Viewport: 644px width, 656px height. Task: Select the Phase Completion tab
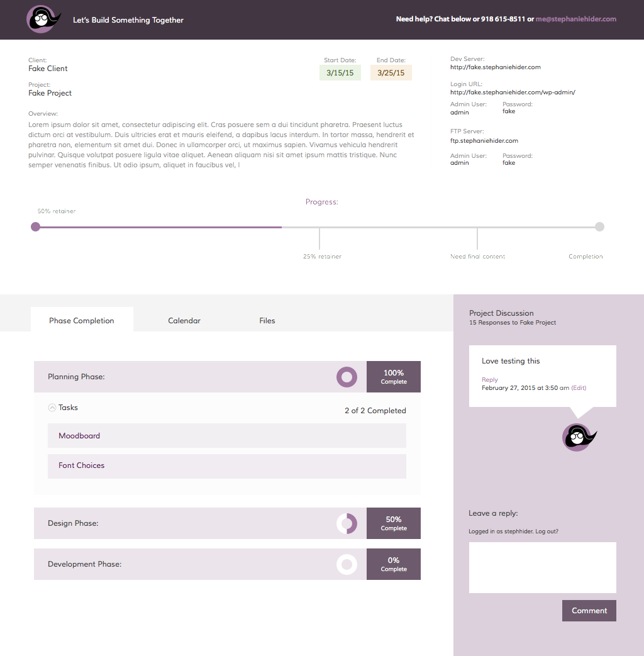tap(82, 321)
